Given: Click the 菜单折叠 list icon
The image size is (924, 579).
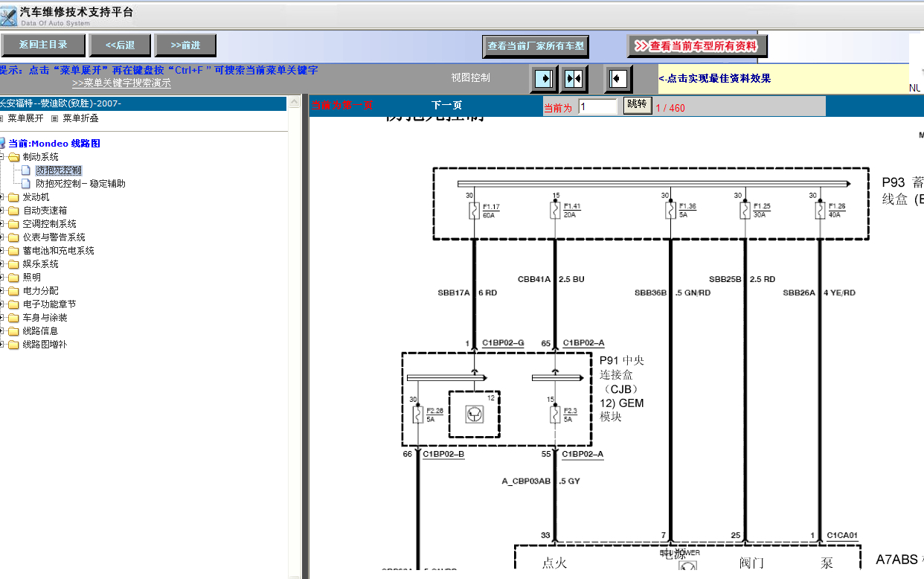Looking at the screenshot, I should (x=55, y=118).
